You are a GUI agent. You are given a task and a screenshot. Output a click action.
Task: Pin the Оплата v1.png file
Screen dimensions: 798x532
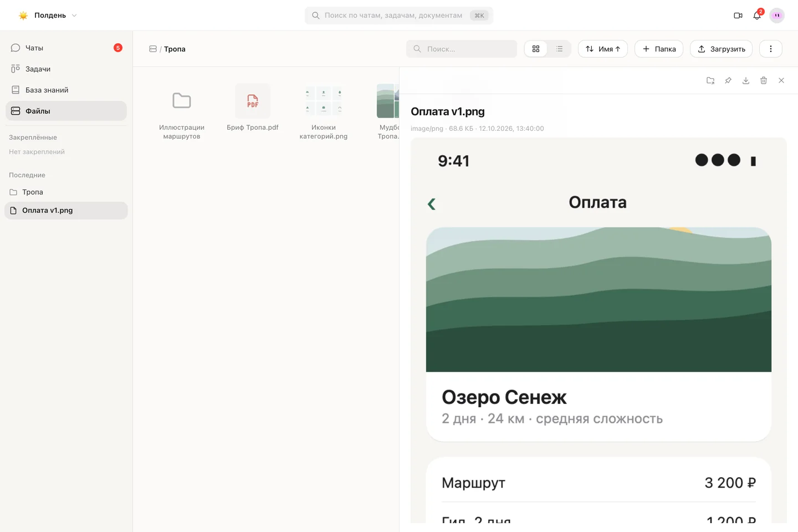(x=728, y=80)
